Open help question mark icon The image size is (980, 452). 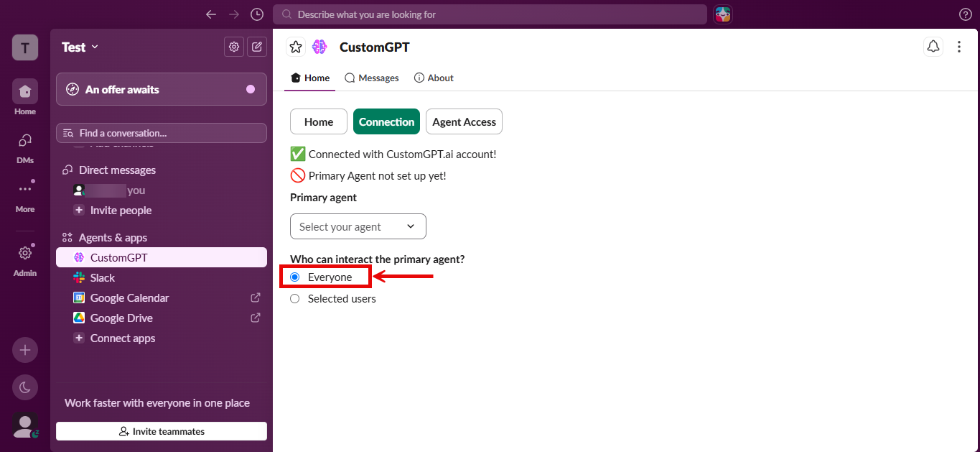click(966, 14)
